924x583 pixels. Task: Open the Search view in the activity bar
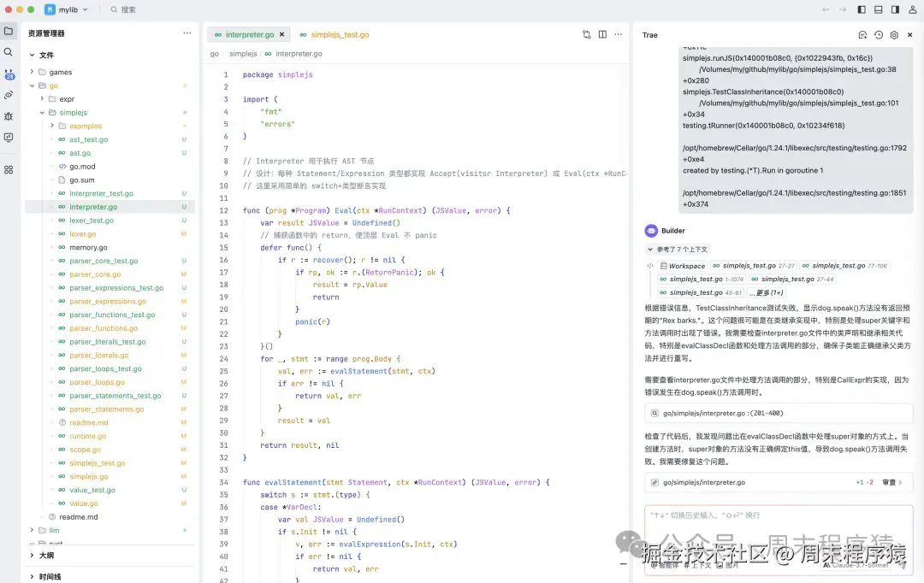(9, 52)
